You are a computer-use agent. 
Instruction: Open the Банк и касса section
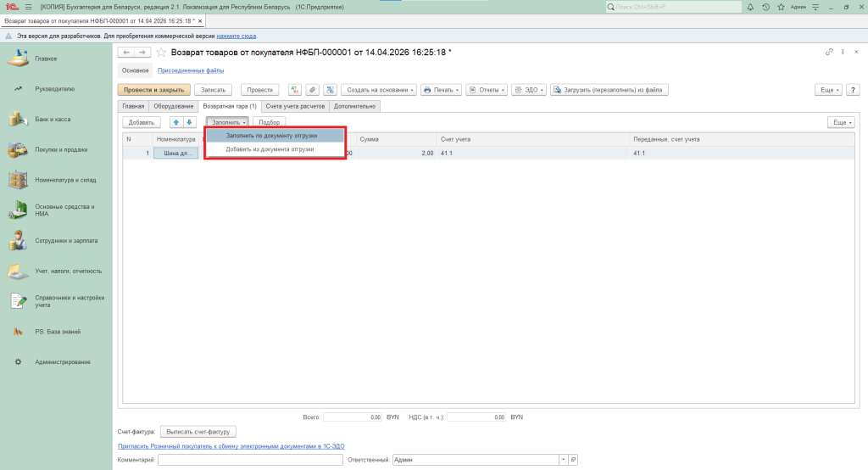(x=53, y=120)
